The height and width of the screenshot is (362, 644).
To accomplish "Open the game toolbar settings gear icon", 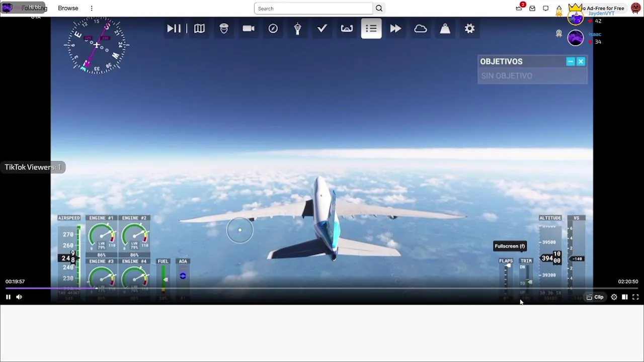I will 469,29.
